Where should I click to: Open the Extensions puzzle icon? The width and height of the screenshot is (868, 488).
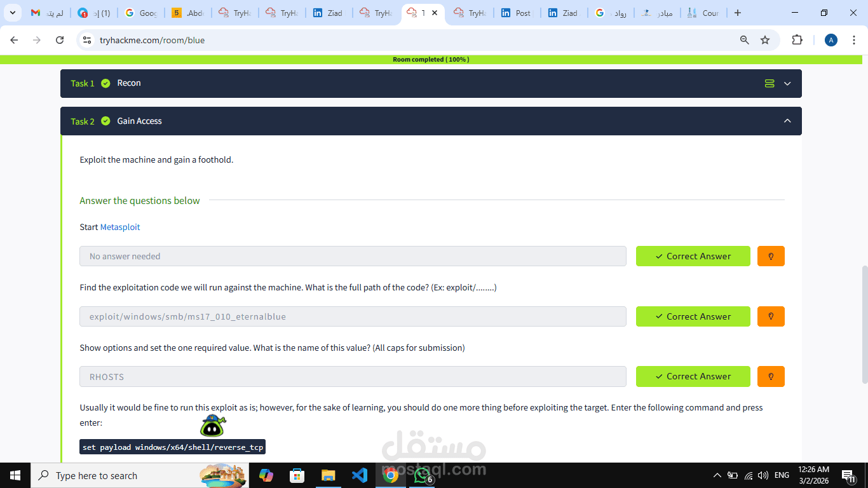797,40
